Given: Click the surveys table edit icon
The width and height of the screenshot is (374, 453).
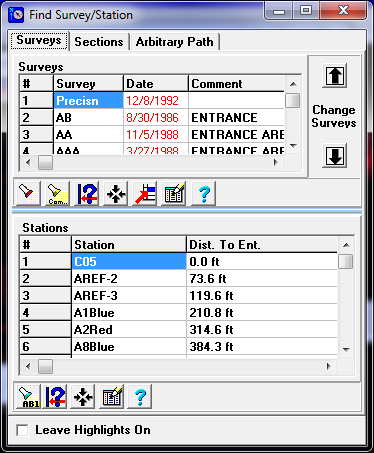Looking at the screenshot, I should point(174,194).
